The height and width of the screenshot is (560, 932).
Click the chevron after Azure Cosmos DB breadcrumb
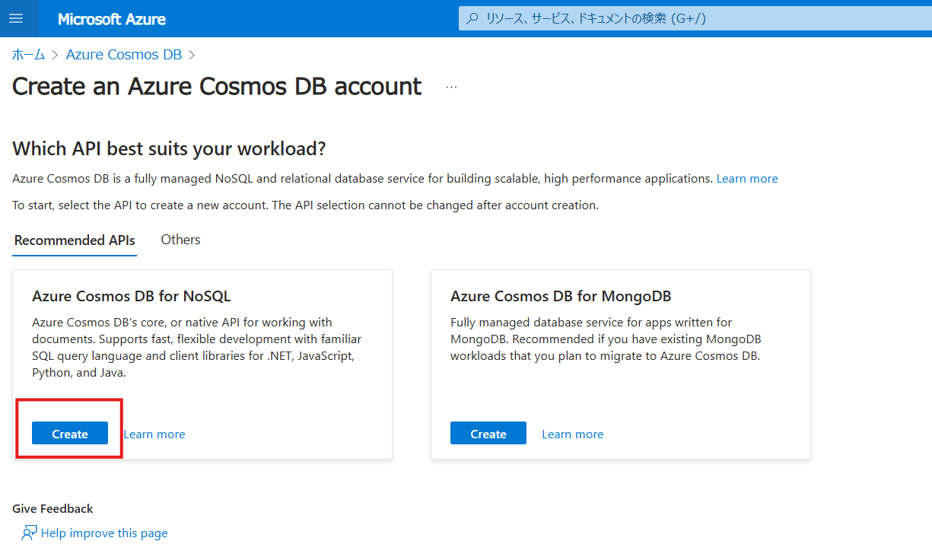pos(192,55)
